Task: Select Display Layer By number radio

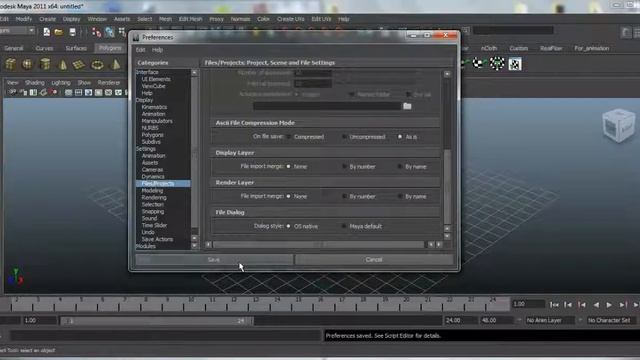Action: point(344,167)
